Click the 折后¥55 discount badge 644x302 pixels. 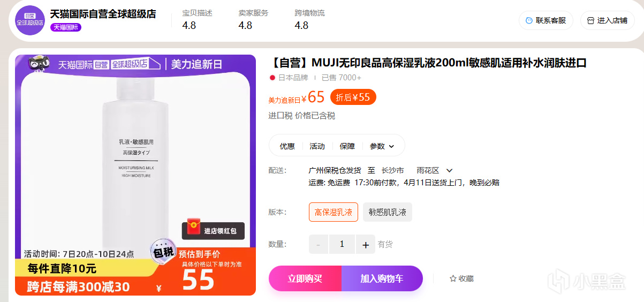[x=353, y=97]
